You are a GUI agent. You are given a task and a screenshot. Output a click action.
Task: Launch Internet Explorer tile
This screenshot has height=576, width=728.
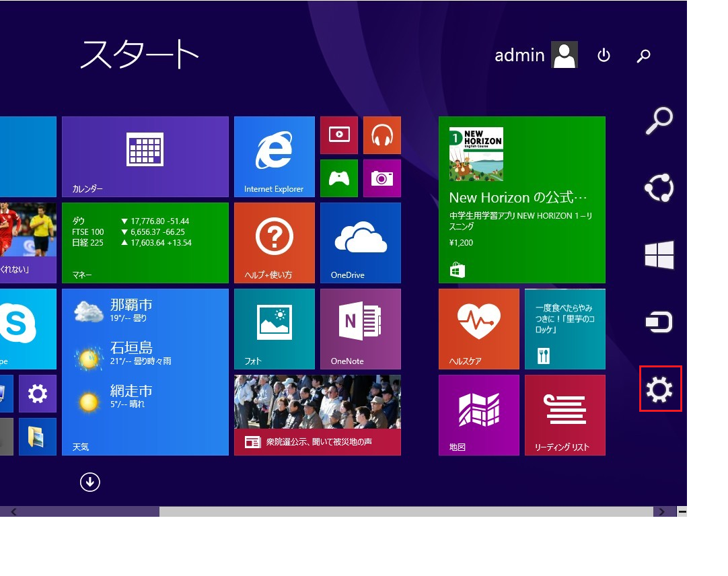point(274,157)
